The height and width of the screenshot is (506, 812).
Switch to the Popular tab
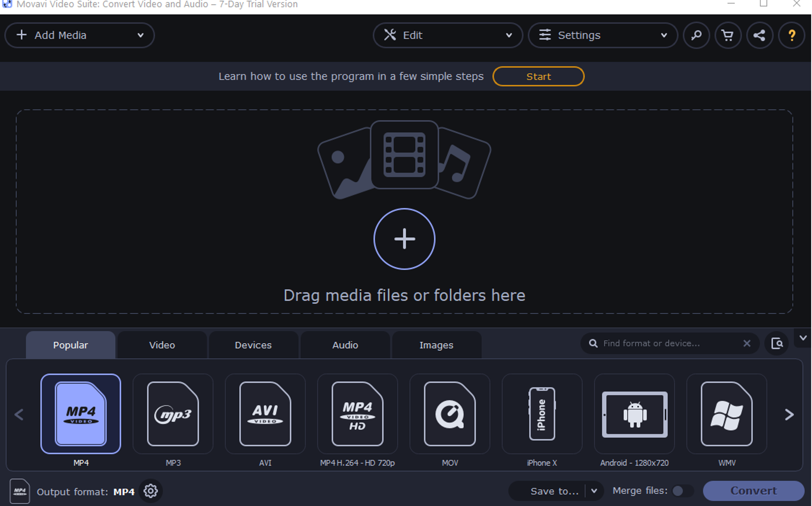[70, 345]
